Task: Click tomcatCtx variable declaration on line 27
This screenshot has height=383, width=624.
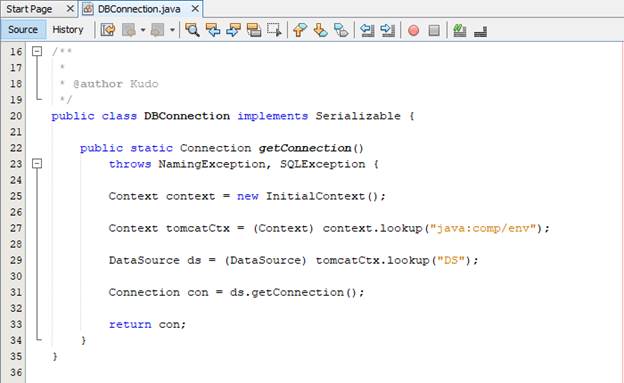Action: coord(198,228)
